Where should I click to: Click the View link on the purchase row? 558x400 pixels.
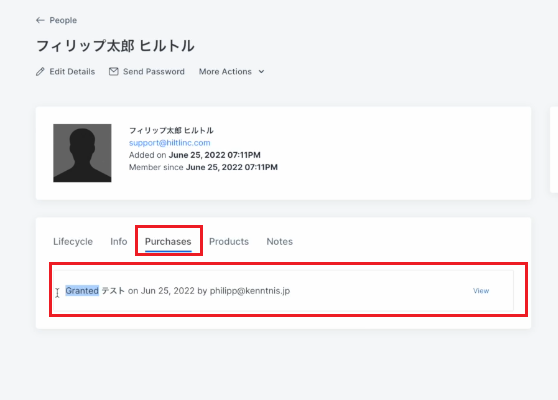[481, 291]
